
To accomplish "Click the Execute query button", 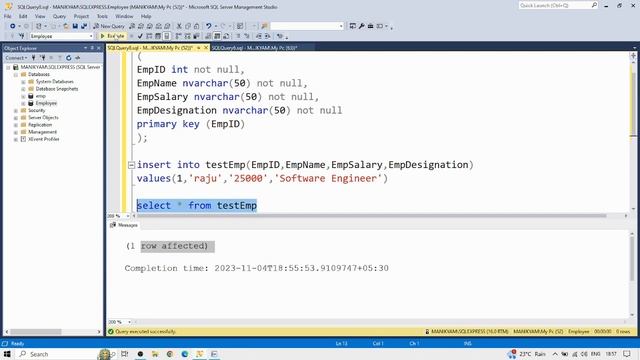I will click(112, 36).
